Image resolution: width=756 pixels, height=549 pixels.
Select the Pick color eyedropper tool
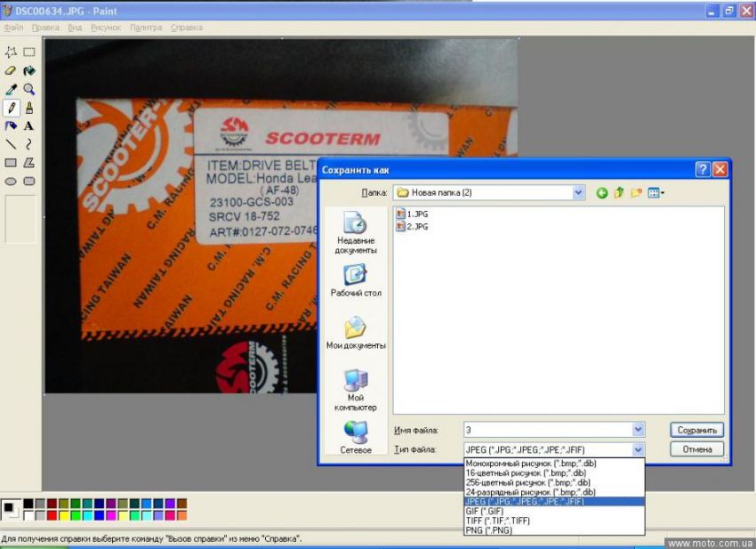point(11,89)
